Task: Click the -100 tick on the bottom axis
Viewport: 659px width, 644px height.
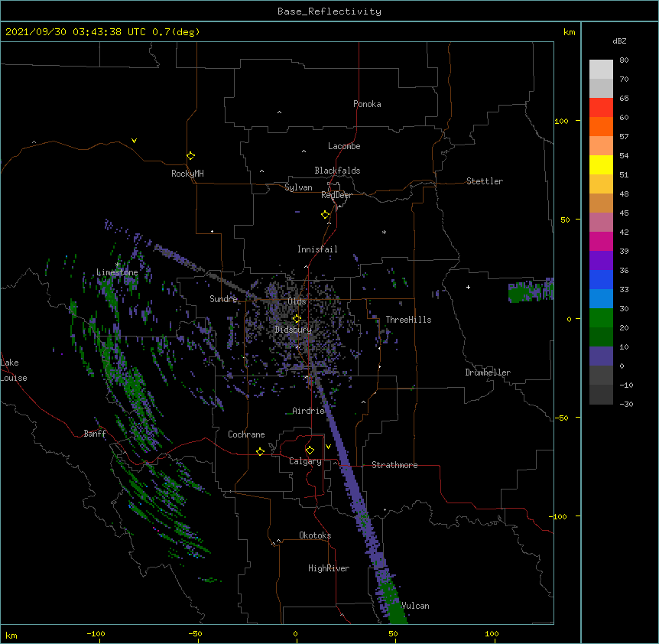Action: [x=96, y=633]
